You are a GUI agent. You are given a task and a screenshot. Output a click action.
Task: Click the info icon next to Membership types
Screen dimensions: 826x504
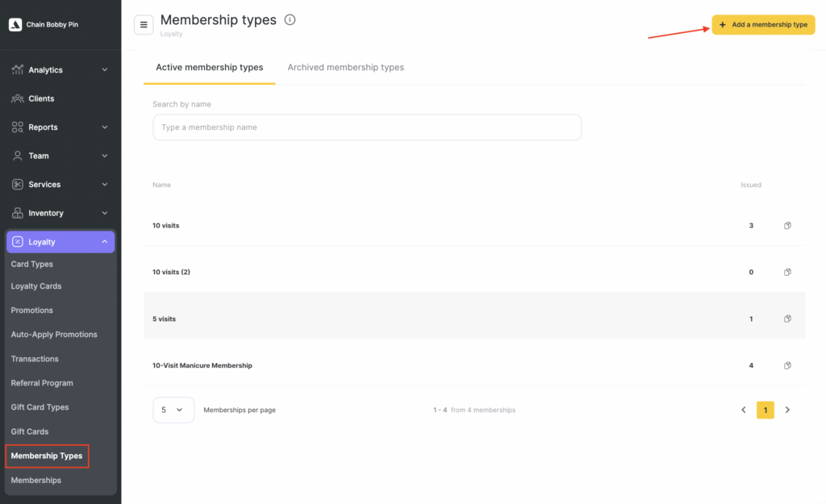[290, 19]
